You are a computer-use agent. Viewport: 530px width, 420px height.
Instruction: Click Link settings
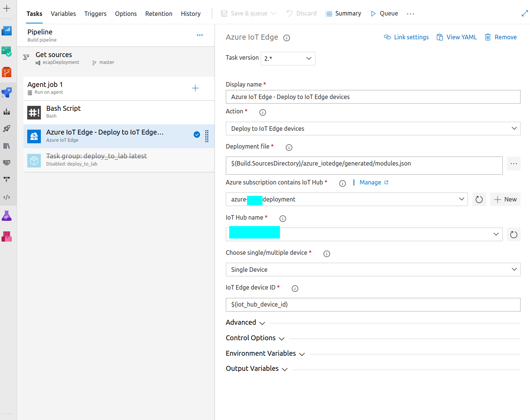click(407, 37)
